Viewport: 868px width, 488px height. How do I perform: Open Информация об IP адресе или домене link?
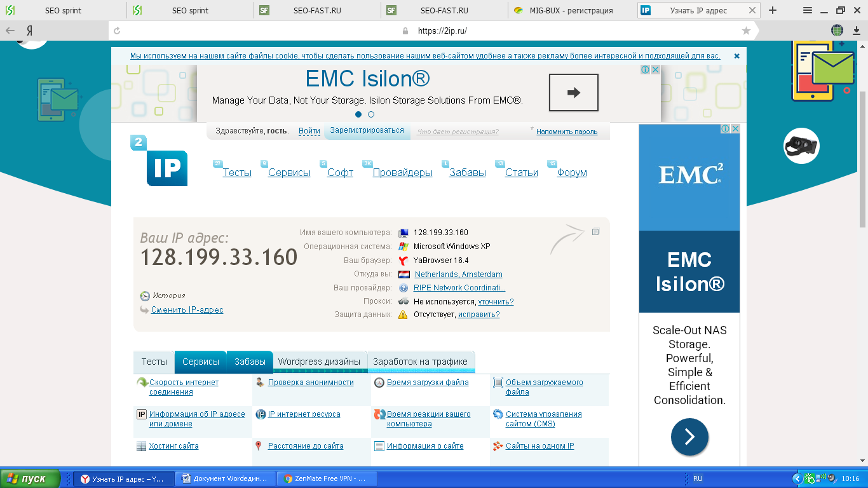click(197, 419)
